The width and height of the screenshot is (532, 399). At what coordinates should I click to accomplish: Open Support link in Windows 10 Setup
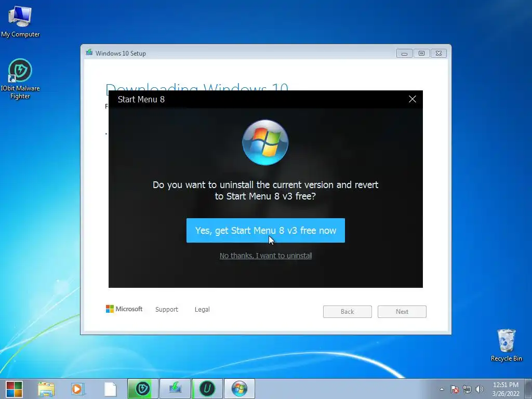click(x=167, y=310)
